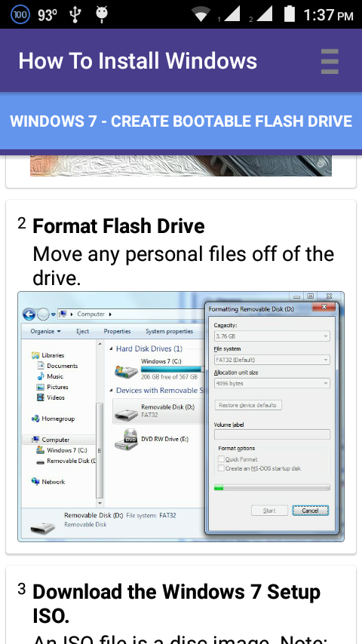This screenshot has width=362, height=644.
Task: Click the Volume label input field
Action: coord(272,434)
